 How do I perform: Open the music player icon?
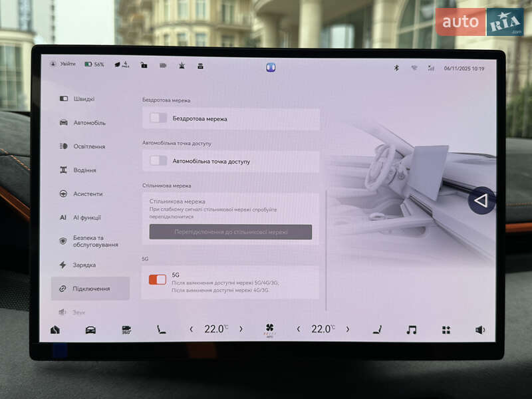tap(412, 330)
